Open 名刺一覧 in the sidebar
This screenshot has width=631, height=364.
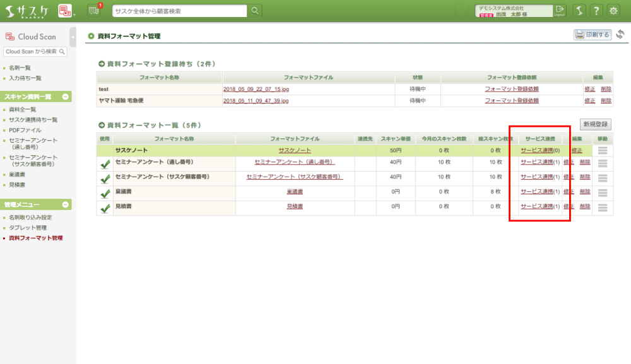(x=20, y=68)
